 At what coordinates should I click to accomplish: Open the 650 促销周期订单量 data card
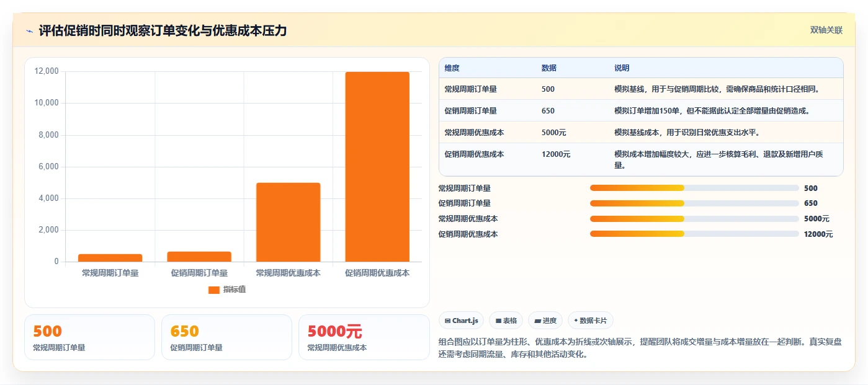(226, 337)
